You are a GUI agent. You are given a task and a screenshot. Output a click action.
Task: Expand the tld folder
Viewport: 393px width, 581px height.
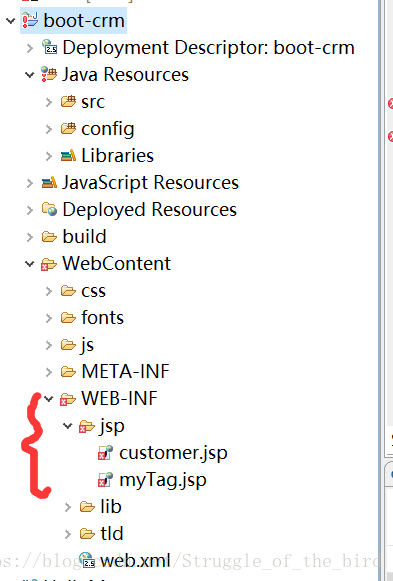pyautogui.click(x=68, y=534)
